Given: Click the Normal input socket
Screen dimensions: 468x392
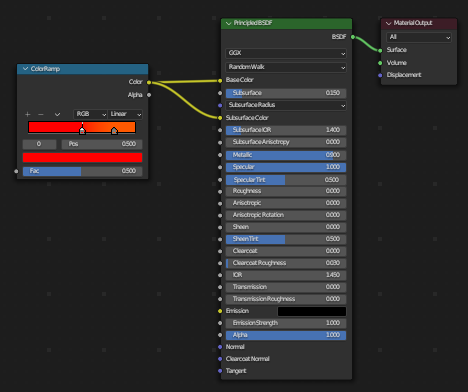Looking at the screenshot, I should [220, 347].
